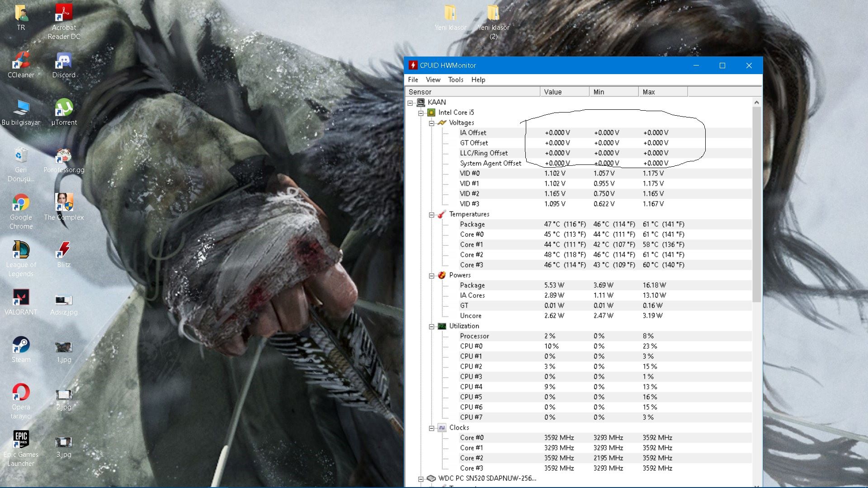Collapse the Clocks tree section
Image resolution: width=868 pixels, height=488 pixels.
432,428
